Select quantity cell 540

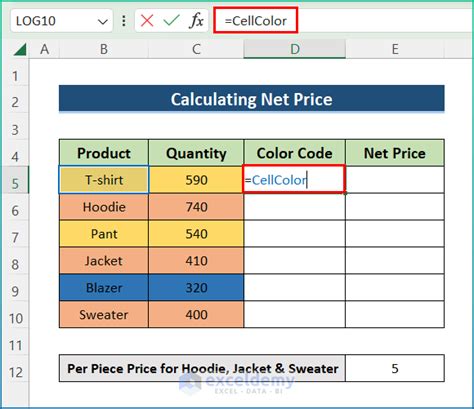click(x=196, y=234)
